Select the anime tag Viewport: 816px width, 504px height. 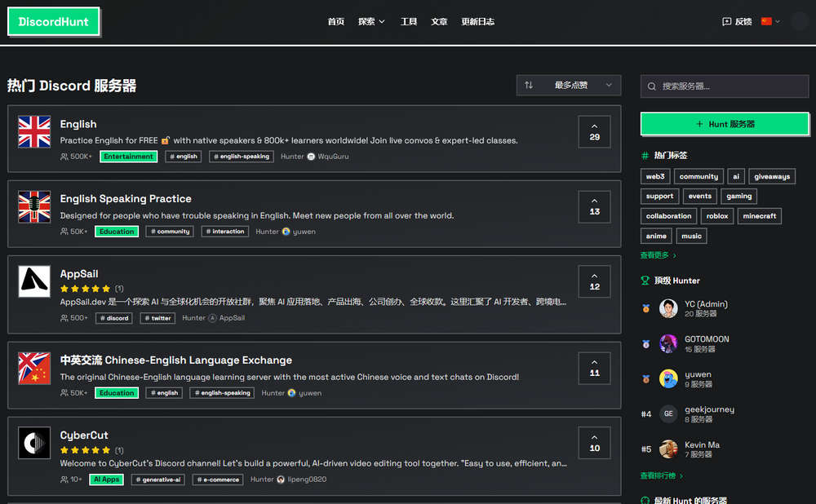point(656,237)
